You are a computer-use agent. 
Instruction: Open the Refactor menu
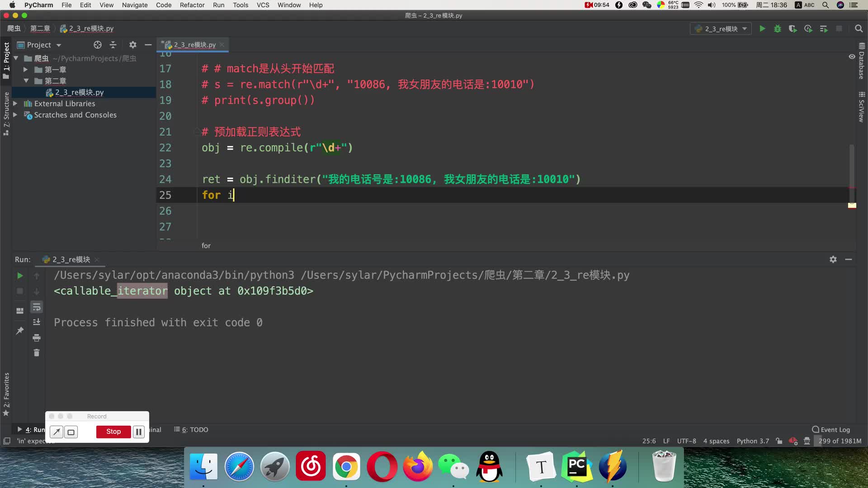pos(192,5)
